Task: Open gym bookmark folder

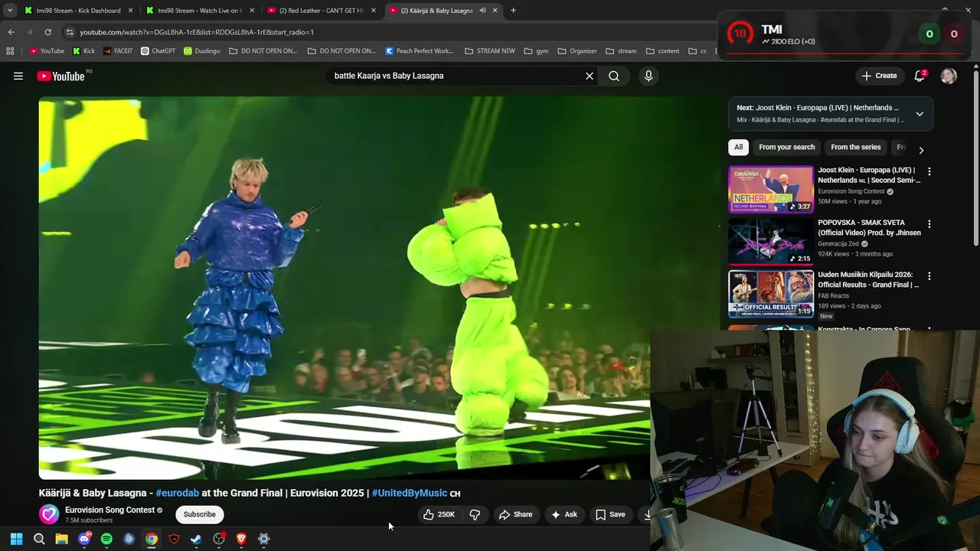Action: [x=536, y=51]
